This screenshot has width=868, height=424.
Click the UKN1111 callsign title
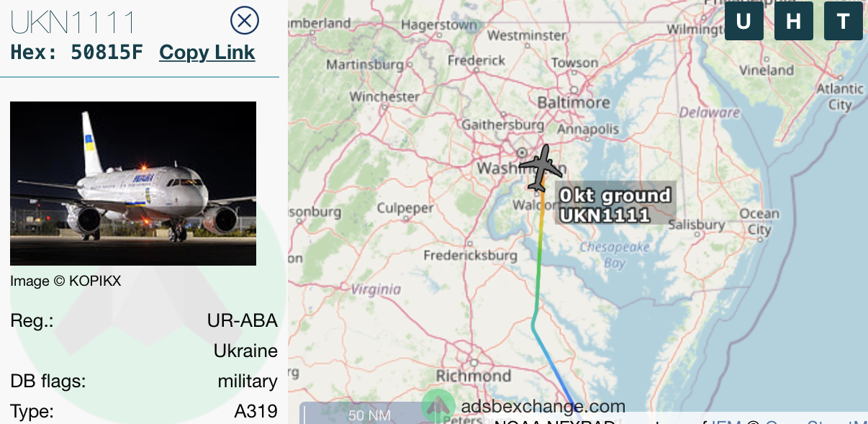click(x=73, y=22)
